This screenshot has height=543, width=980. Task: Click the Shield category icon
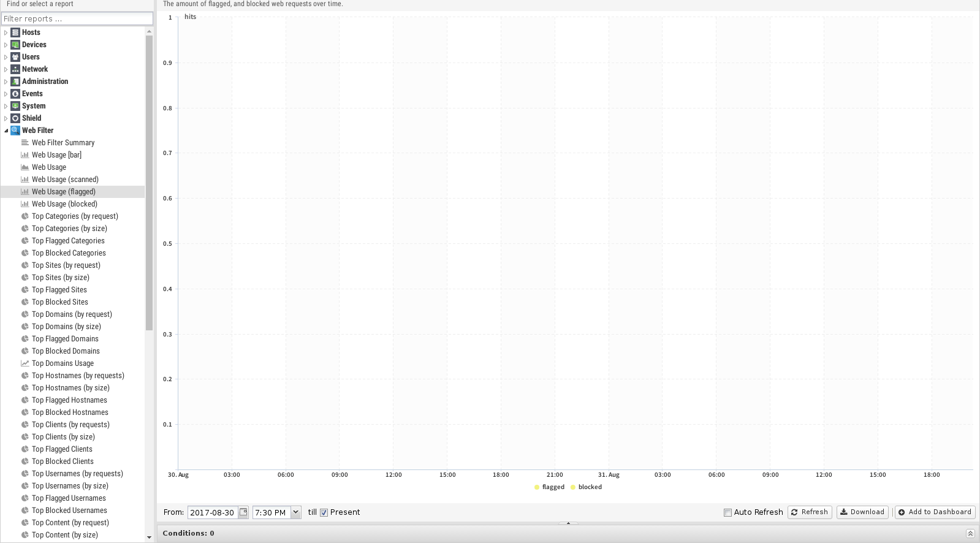tap(15, 118)
